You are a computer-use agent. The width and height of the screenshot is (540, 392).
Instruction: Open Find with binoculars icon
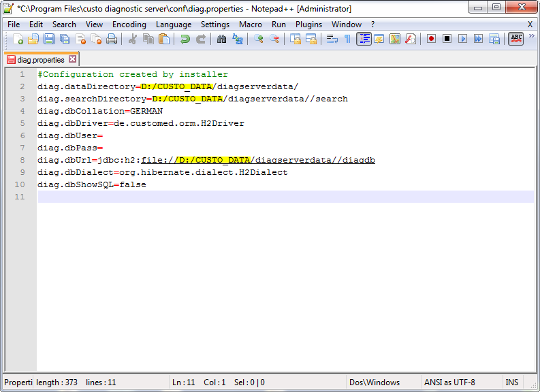(222, 39)
